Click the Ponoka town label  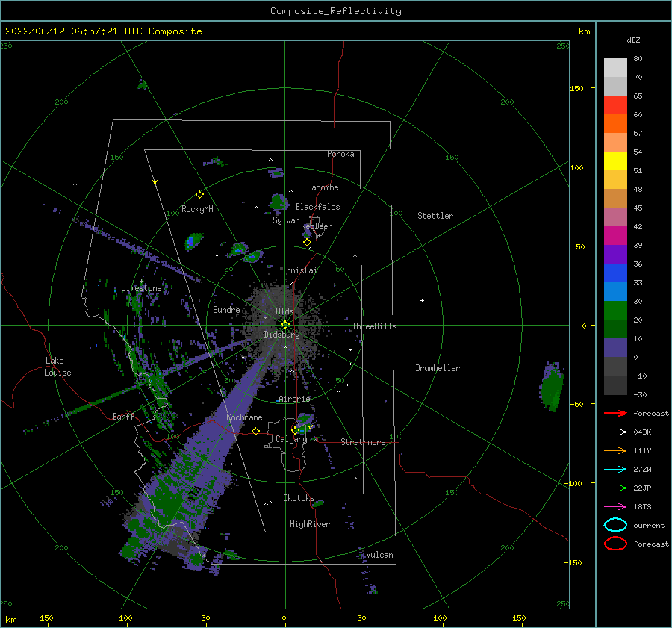point(340,154)
